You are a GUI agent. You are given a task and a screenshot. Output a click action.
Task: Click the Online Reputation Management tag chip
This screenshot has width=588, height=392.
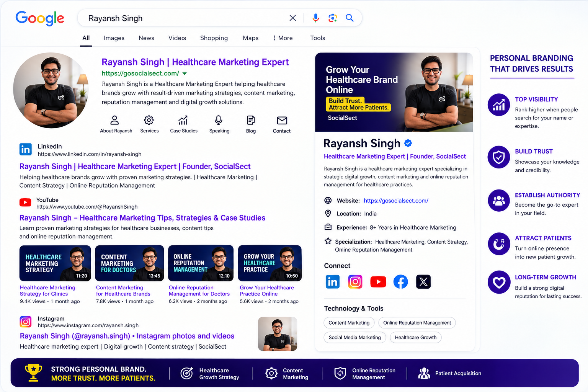point(417,323)
